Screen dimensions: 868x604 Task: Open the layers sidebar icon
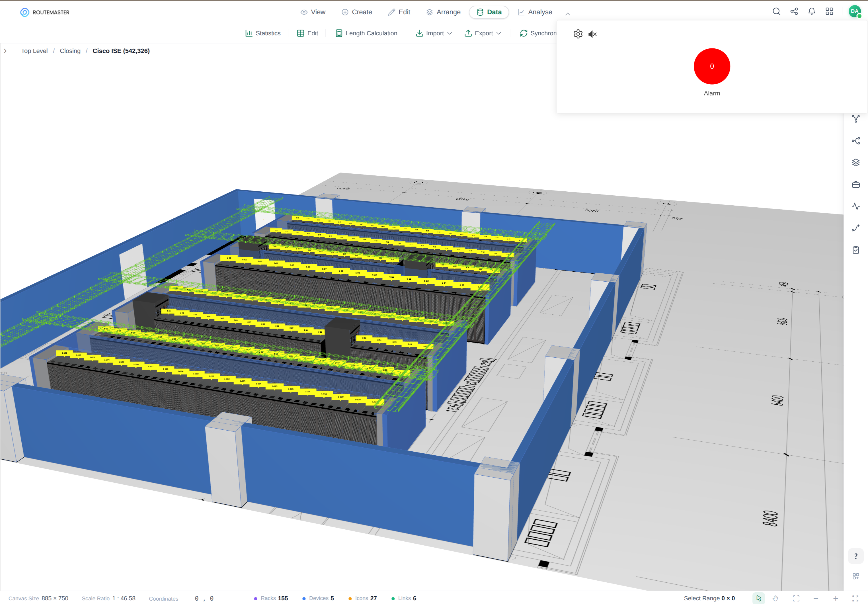tap(856, 163)
